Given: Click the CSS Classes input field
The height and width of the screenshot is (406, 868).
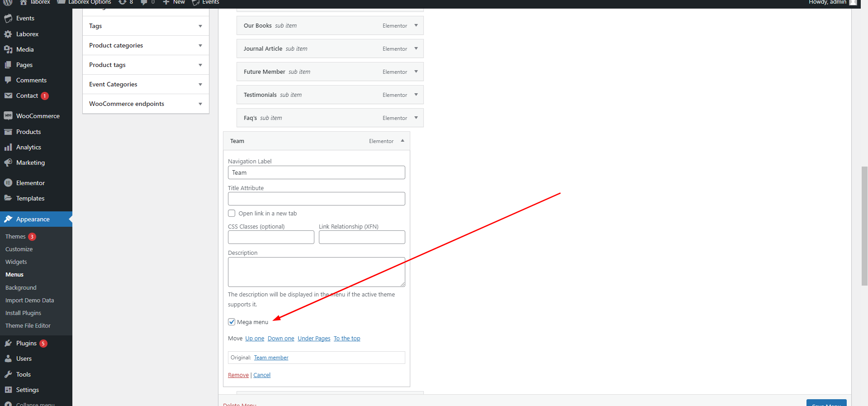Looking at the screenshot, I should click(x=271, y=237).
